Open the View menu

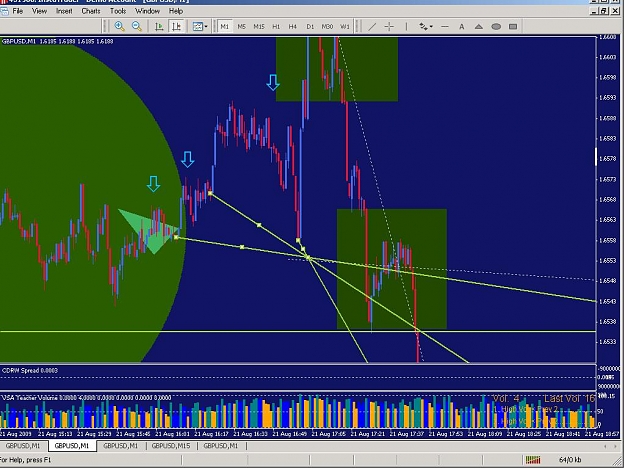[x=39, y=11]
